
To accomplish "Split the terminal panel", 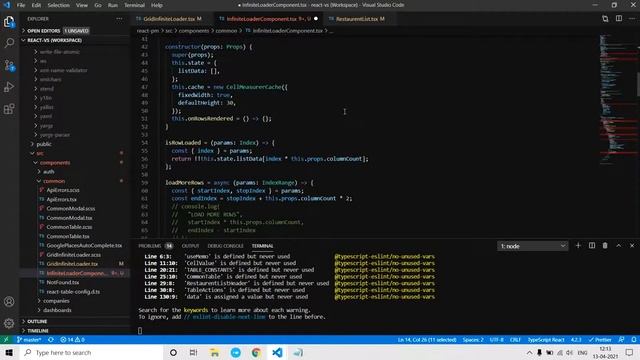I will click(591, 246).
